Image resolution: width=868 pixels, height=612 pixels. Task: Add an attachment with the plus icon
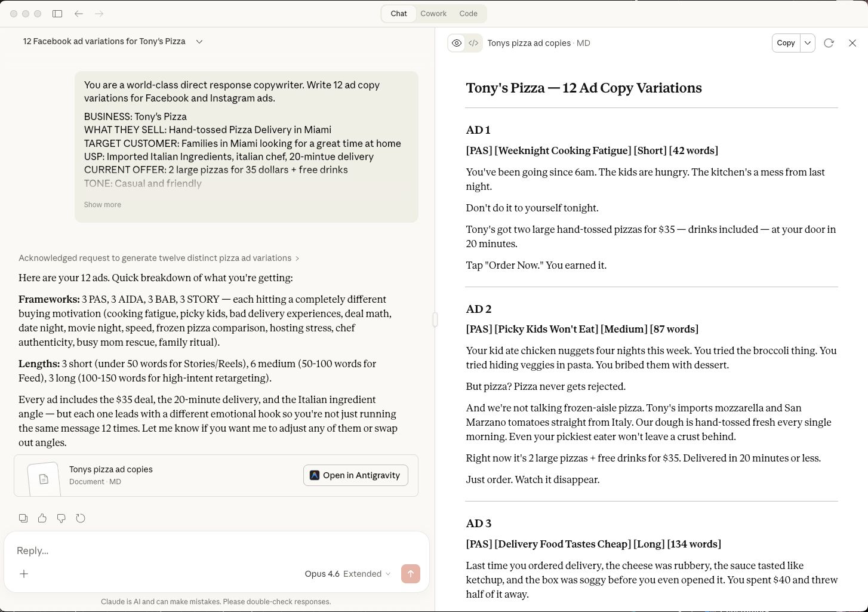24,574
